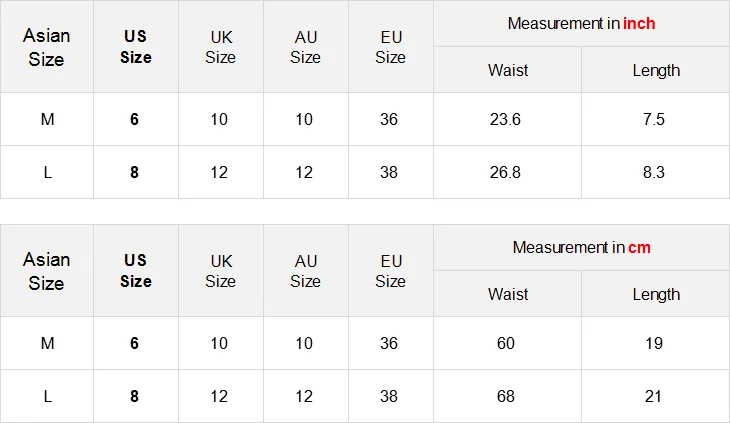This screenshot has height=423, width=730.
Task: Select the 23.6 waist value cell
Action: tap(506, 119)
